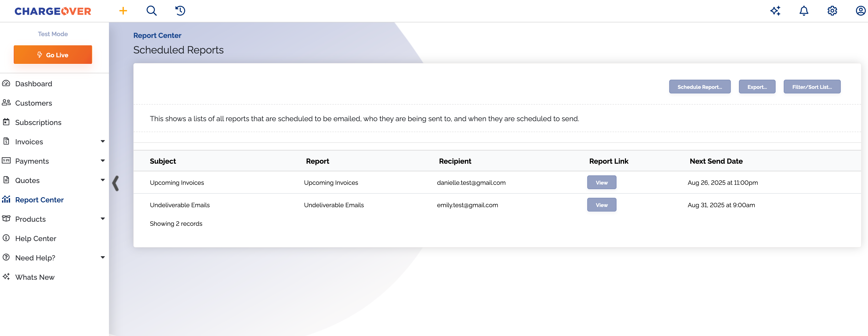This screenshot has width=868, height=336.
Task: Click the Products box icon
Action: pos(6,218)
